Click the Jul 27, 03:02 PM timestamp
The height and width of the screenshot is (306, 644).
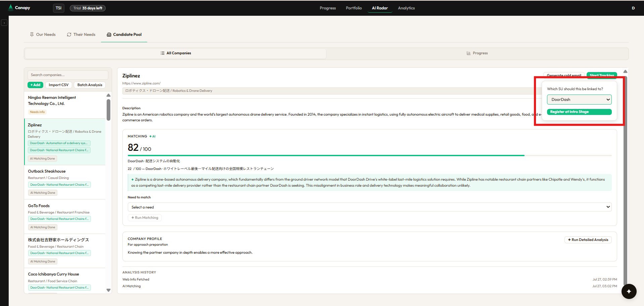pyautogui.click(x=605, y=286)
